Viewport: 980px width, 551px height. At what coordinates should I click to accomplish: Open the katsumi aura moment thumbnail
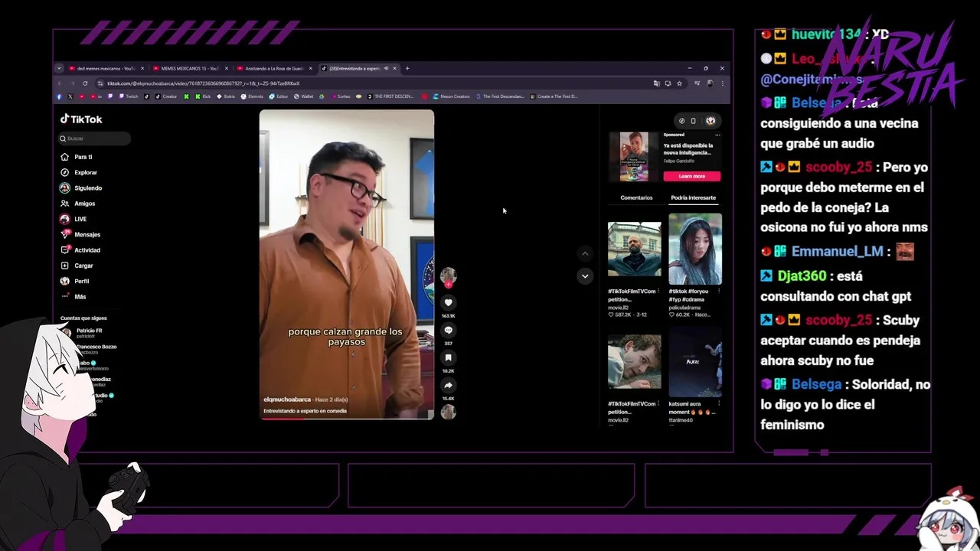click(695, 362)
